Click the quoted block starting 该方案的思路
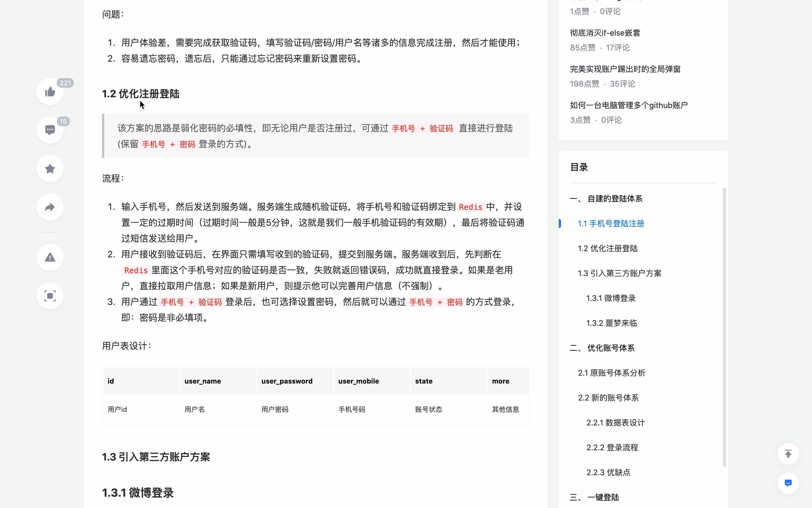 point(315,136)
